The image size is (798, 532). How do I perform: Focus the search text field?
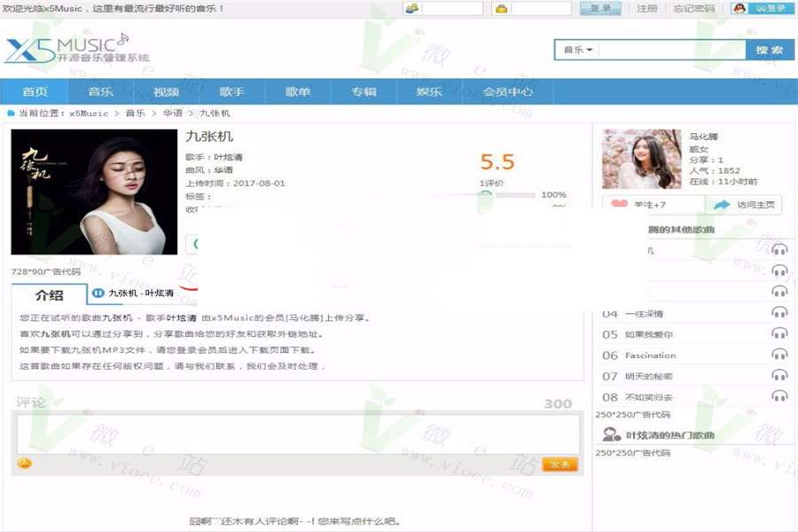[x=672, y=50]
